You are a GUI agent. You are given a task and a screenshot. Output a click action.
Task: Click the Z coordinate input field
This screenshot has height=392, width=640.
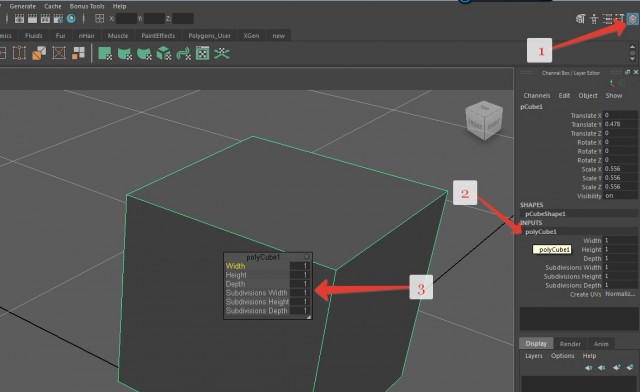click(x=183, y=18)
